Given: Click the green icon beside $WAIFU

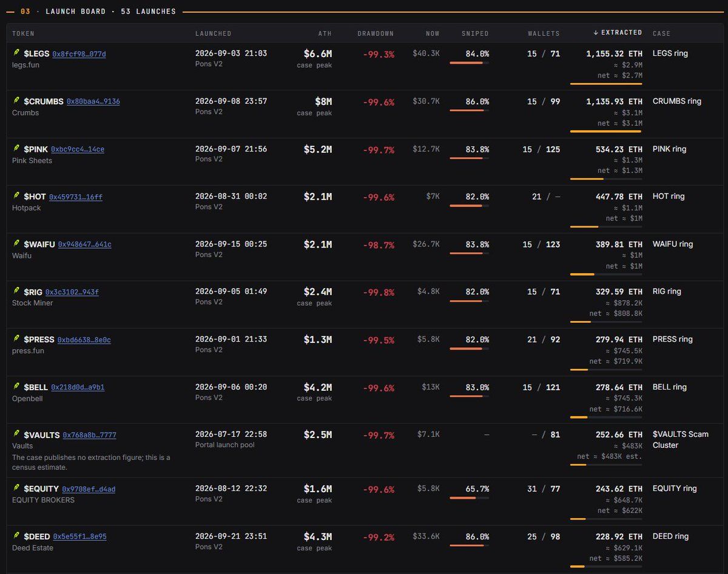Looking at the screenshot, I should [x=16, y=244].
